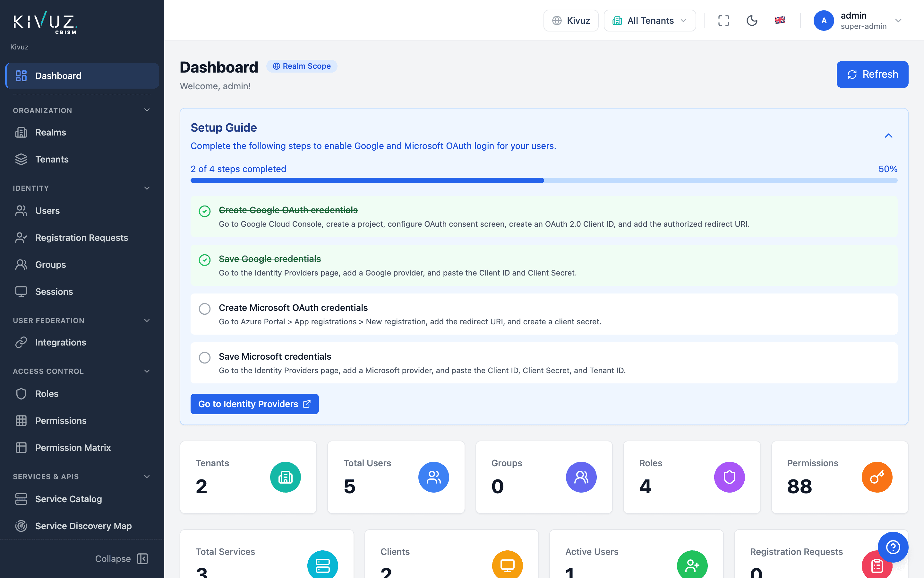This screenshot has height=578, width=924.
Task: Open the Permission Matrix menu item
Action: point(82,447)
